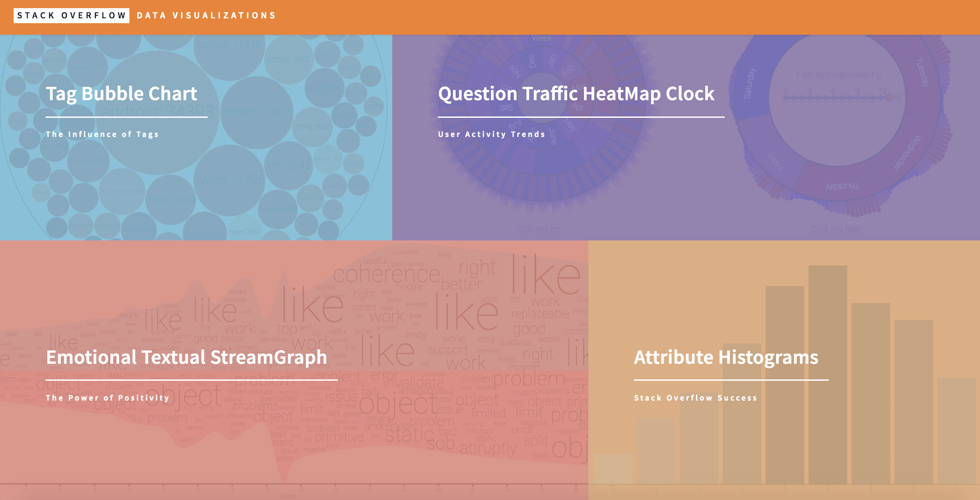The width and height of the screenshot is (980, 500).
Task: Click 'The Influence of Tags' subtitle
Action: [x=102, y=134]
